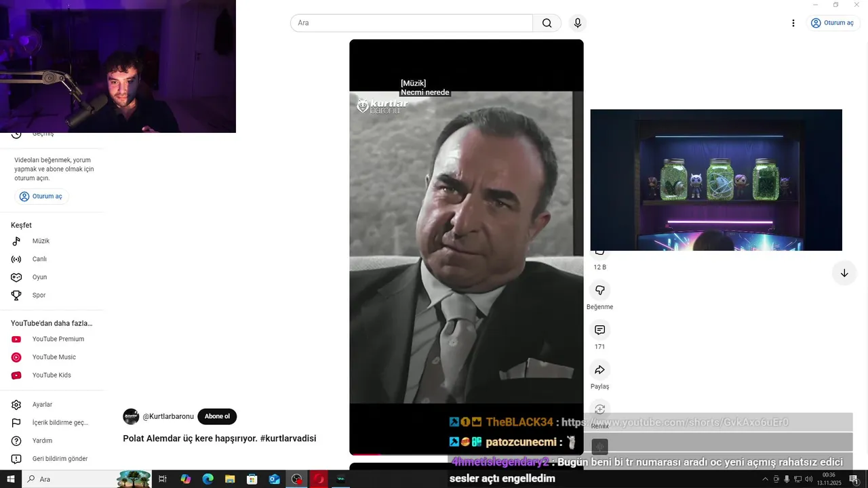Click the 12 B like count
Image resolution: width=868 pixels, height=488 pixels.
(x=600, y=268)
